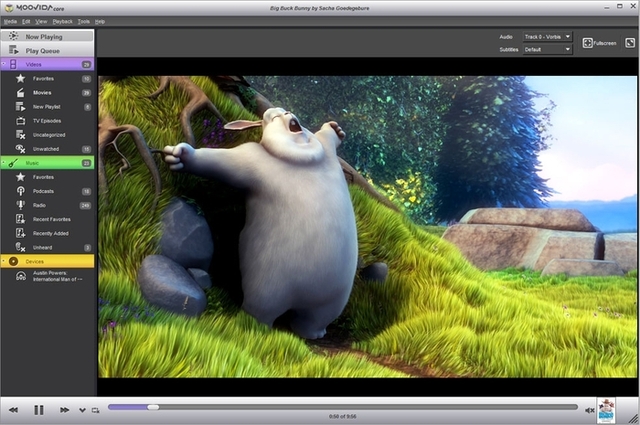The height and width of the screenshot is (425, 640).
Task: Pause the video playback
Action: [39, 410]
